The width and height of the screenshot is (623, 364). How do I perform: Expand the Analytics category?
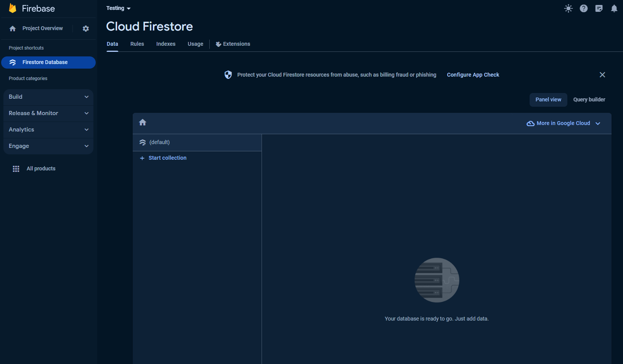[x=48, y=130]
